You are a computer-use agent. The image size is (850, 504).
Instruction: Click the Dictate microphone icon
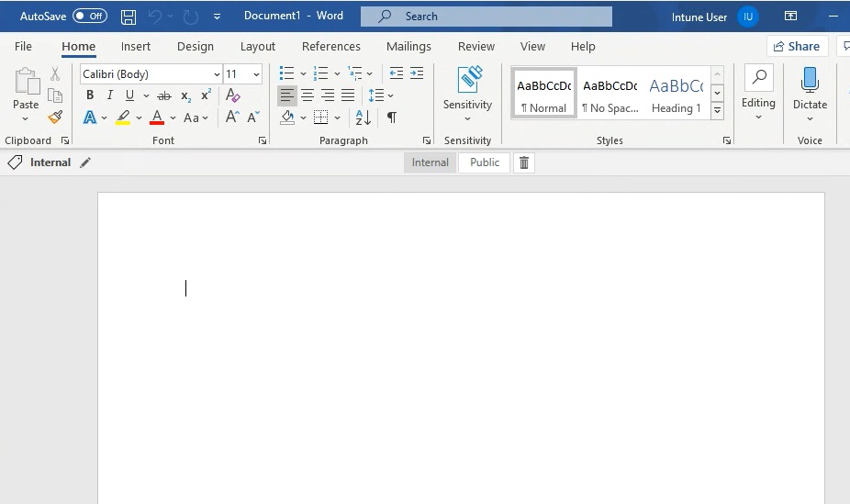tap(810, 81)
